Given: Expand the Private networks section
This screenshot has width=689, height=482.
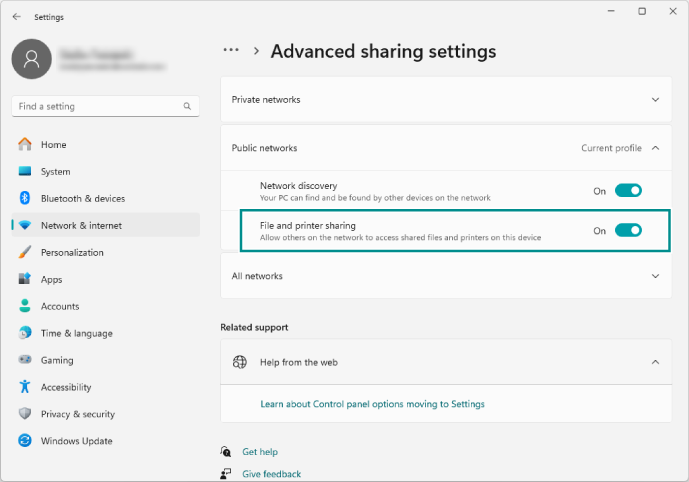Looking at the screenshot, I should [655, 99].
